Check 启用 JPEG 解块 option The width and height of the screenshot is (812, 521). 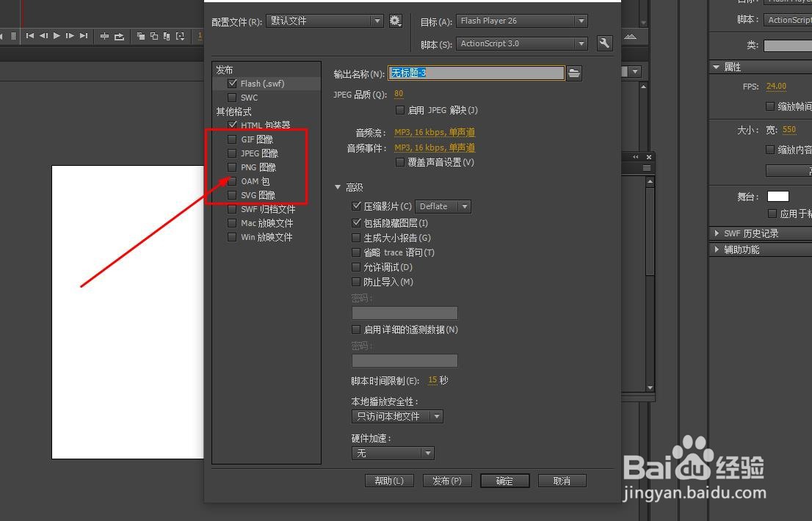400,110
